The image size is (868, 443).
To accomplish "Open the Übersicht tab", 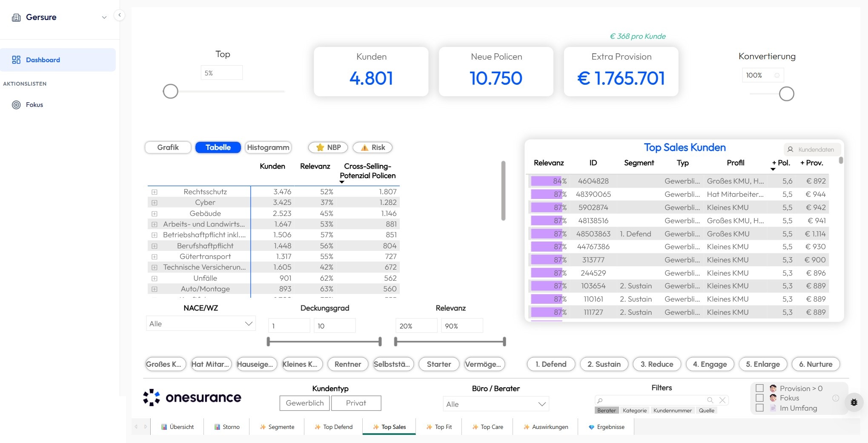I will coord(178,427).
